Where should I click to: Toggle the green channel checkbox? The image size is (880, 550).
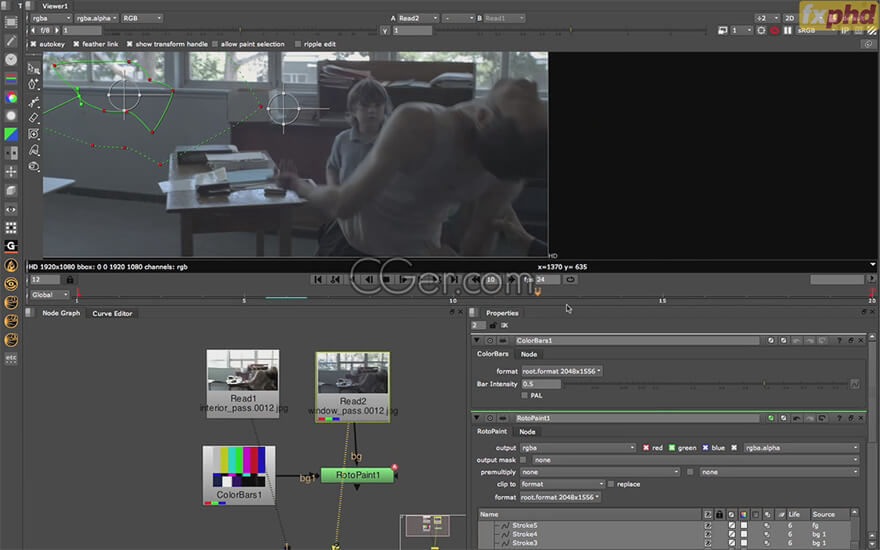(x=672, y=448)
